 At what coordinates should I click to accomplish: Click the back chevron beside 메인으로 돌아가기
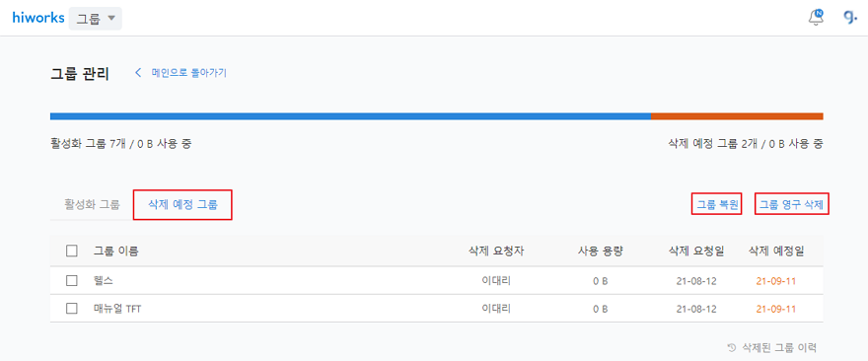pos(138,73)
